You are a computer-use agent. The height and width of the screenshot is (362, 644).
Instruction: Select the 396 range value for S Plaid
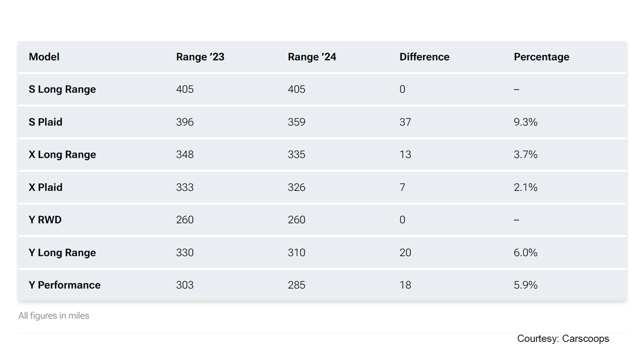click(185, 122)
